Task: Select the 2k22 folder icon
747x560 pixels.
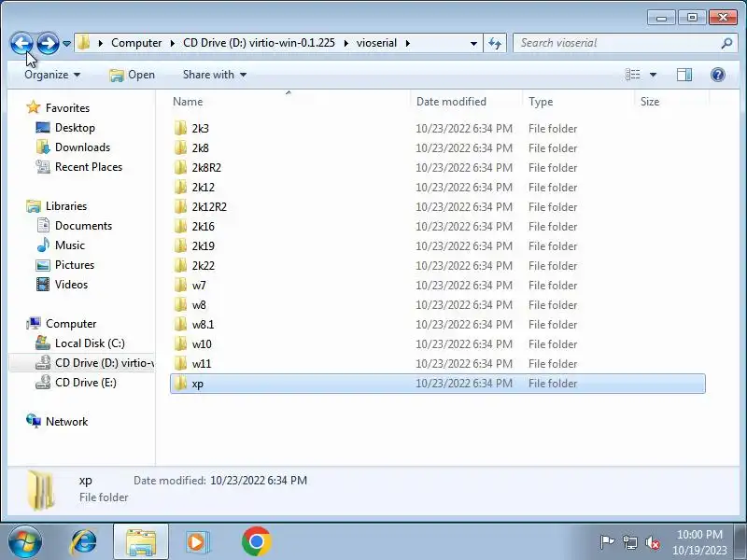Action: [x=180, y=265]
